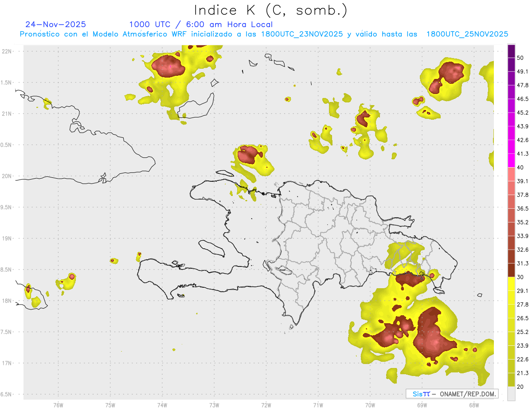Click the "17N" latitude label
The height and width of the screenshot is (411, 532).
coord(7,363)
